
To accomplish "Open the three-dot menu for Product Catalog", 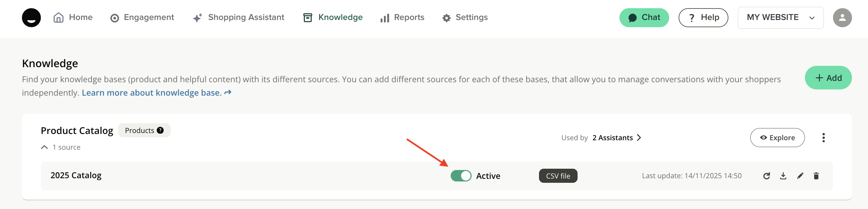I will pos(823,138).
